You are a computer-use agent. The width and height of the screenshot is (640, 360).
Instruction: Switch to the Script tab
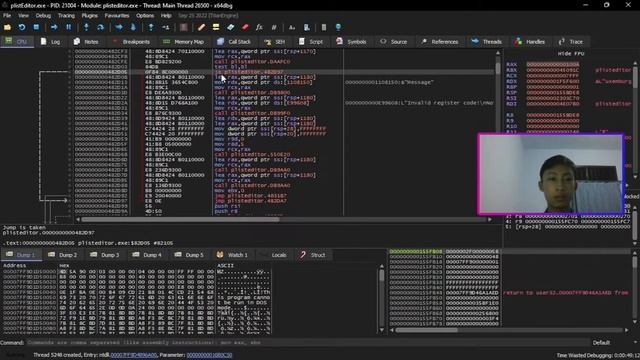(311, 42)
